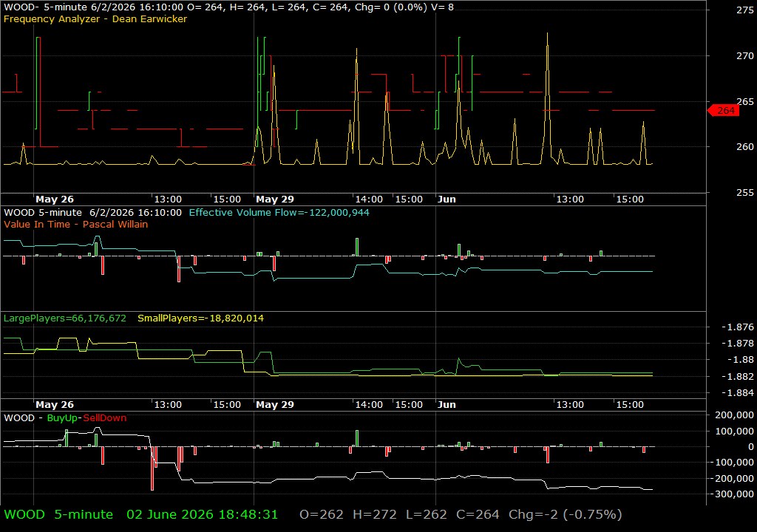Click the -200,000 axis value
Screen dimensions: 757x532
tap(731, 478)
